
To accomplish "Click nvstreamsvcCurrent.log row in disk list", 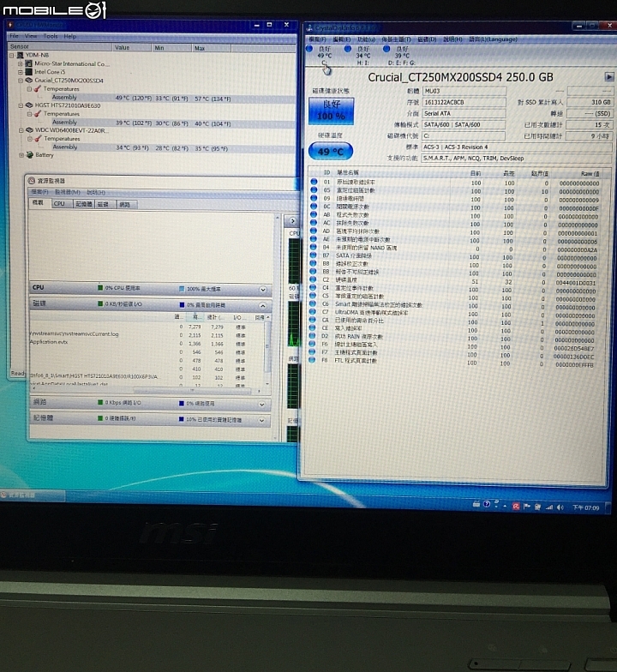I will click(x=147, y=334).
